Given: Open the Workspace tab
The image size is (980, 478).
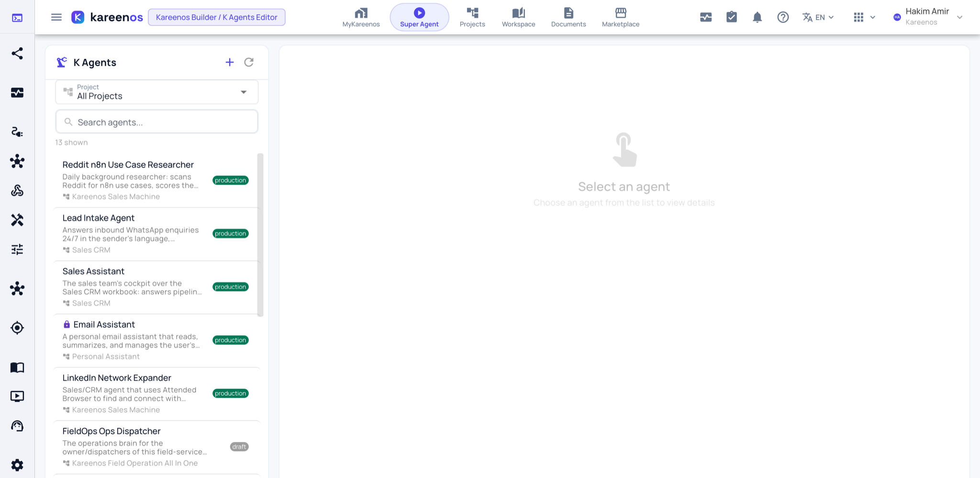Looking at the screenshot, I should tap(519, 17).
